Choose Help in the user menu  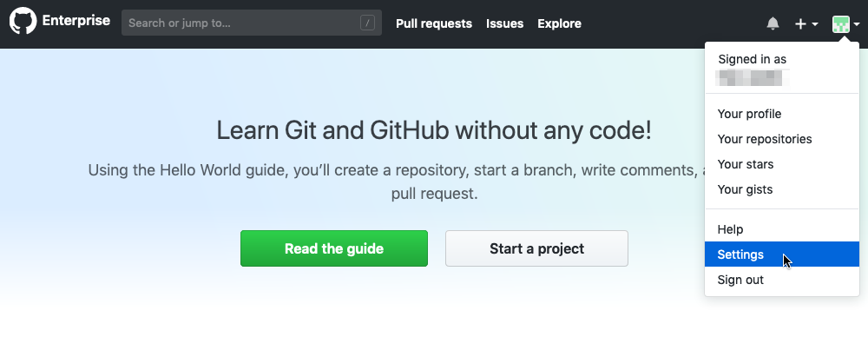782,229
